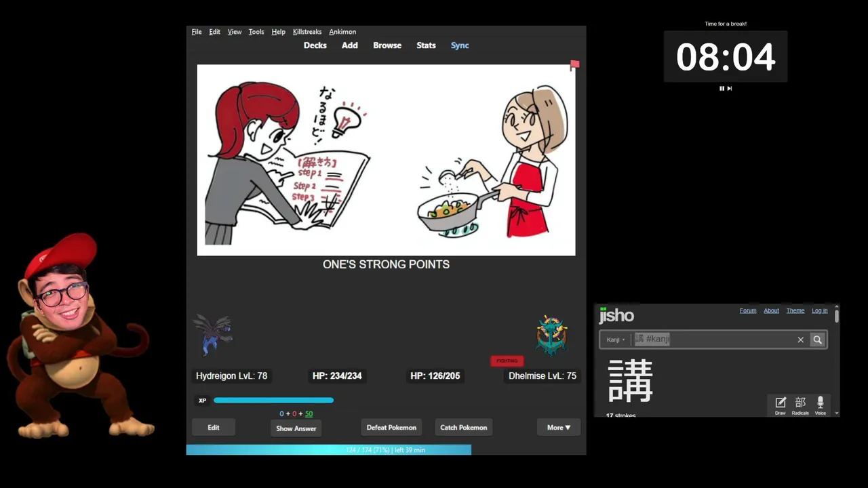Click the '17 strokes' text
Screen dimensions: 868x488
pyautogui.click(x=621, y=415)
